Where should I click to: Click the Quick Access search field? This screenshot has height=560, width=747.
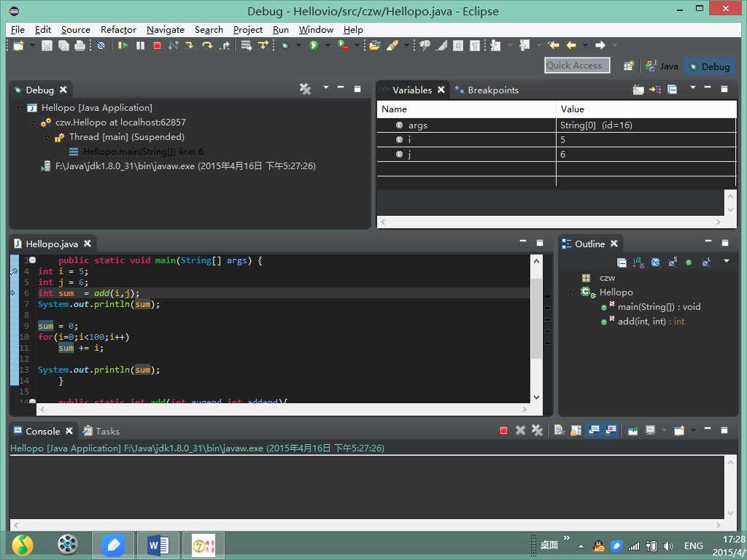(577, 66)
